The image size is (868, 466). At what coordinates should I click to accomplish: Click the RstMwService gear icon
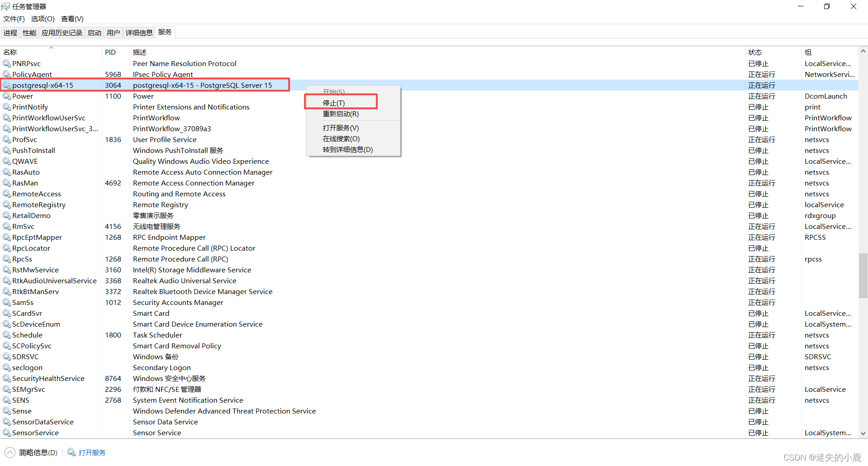pos(7,270)
